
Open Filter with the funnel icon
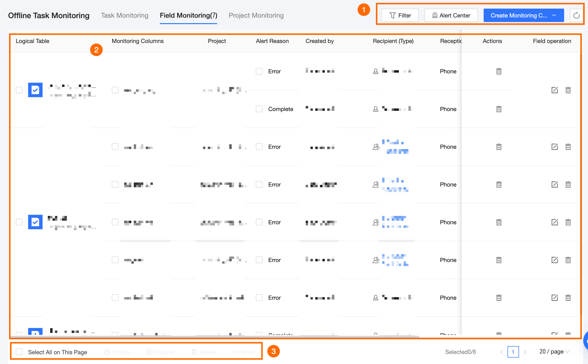click(x=400, y=16)
